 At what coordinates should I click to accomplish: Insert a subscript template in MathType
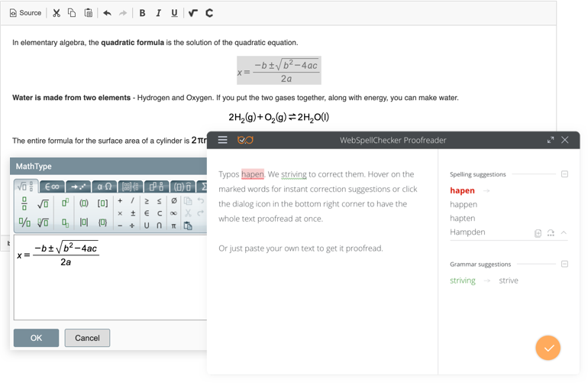(65, 222)
